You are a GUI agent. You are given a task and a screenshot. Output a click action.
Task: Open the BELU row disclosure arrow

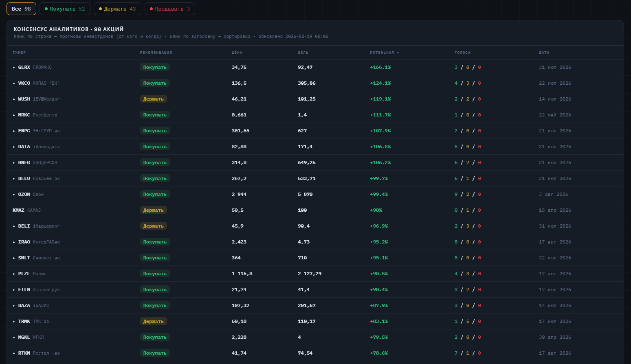pyautogui.click(x=14, y=179)
